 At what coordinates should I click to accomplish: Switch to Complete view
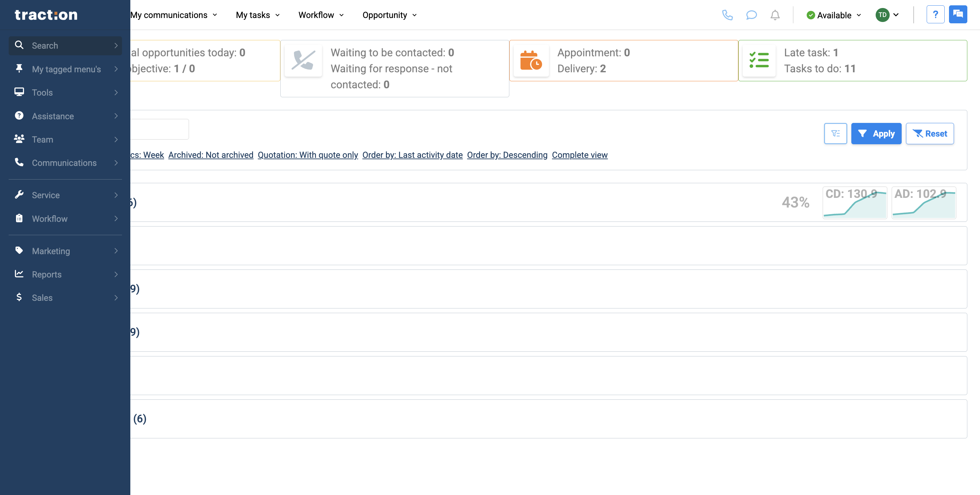(x=580, y=155)
